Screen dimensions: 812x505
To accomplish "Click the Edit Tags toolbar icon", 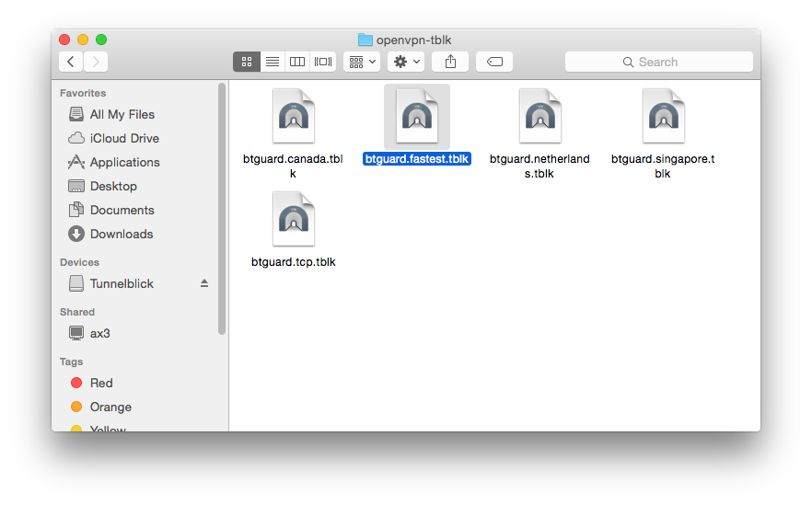I will coord(494,62).
